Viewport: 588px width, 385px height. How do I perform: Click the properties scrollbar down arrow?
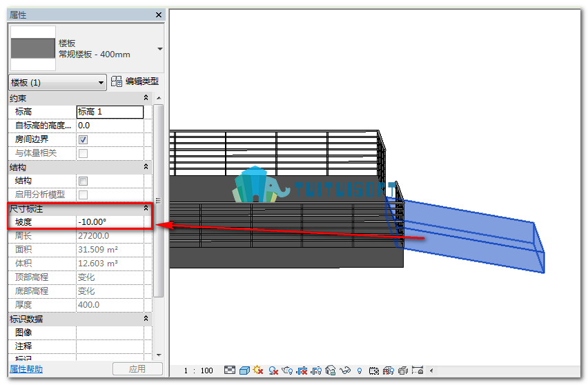click(x=159, y=355)
